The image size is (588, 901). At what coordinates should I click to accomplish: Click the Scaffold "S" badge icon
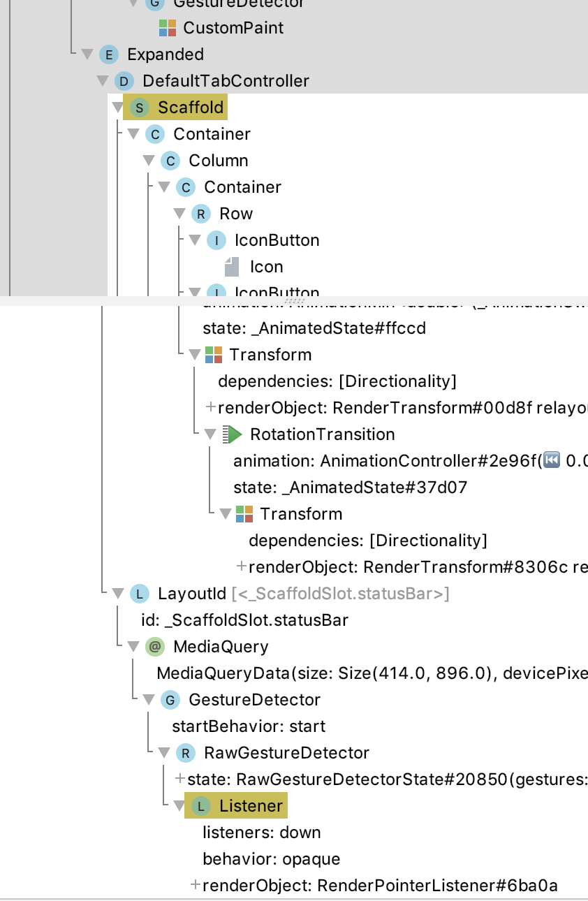tap(140, 108)
